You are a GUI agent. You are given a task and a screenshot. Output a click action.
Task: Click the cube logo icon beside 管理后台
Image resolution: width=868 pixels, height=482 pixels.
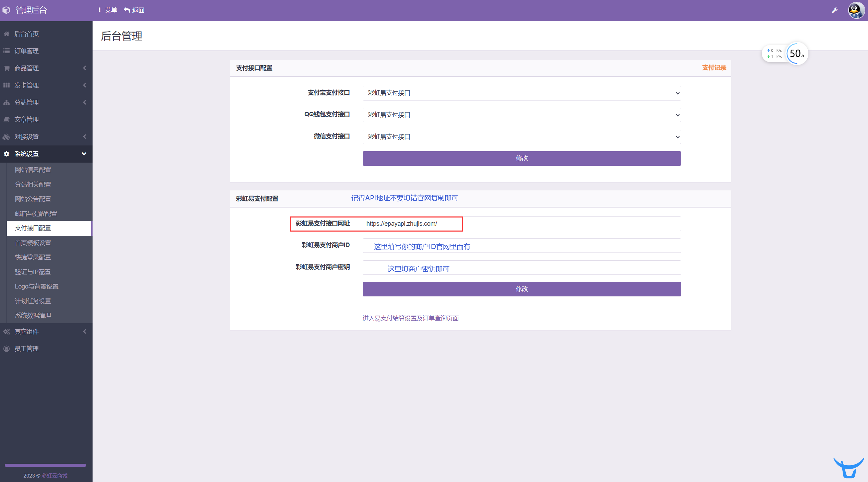click(6, 10)
